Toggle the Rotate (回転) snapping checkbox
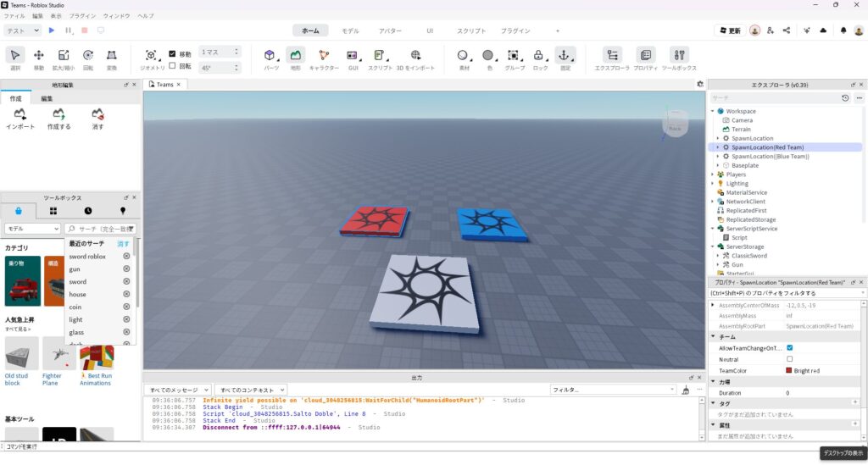Viewport: 868px width, 465px height. coord(172,66)
